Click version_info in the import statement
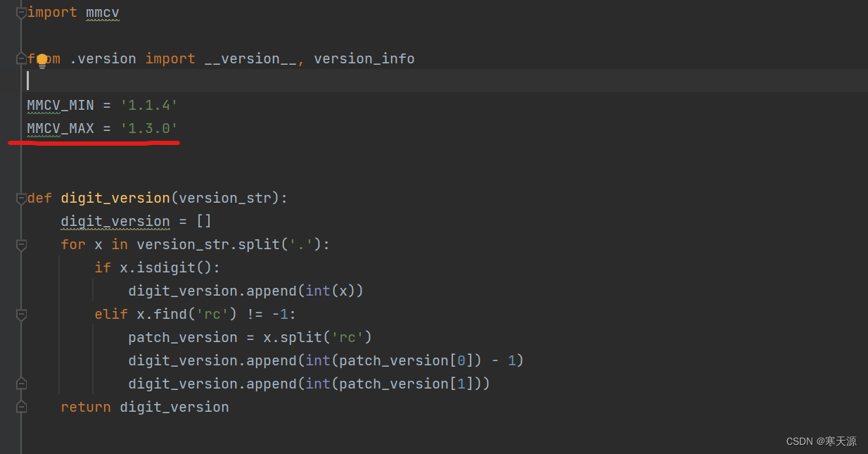The width and height of the screenshot is (868, 454). (x=364, y=59)
